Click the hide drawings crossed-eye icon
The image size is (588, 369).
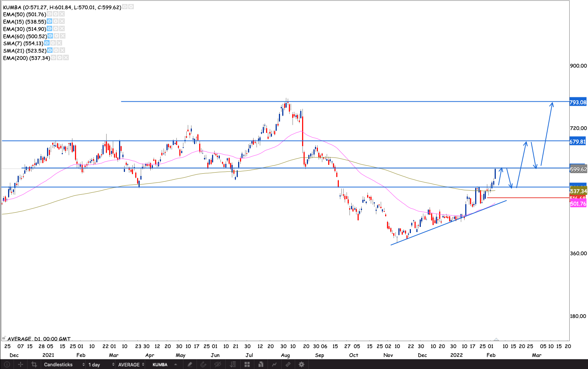click(x=218, y=364)
